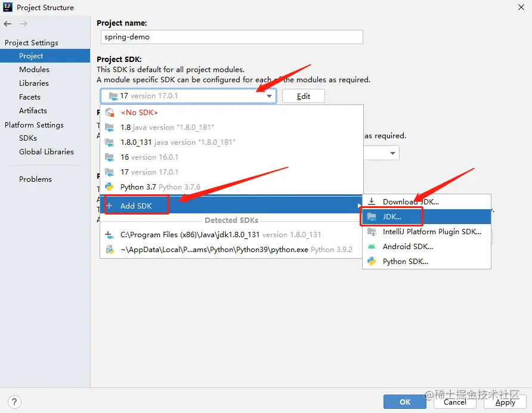Click the folder icon beside 1.8 java version
532x413 pixels.
(109, 128)
